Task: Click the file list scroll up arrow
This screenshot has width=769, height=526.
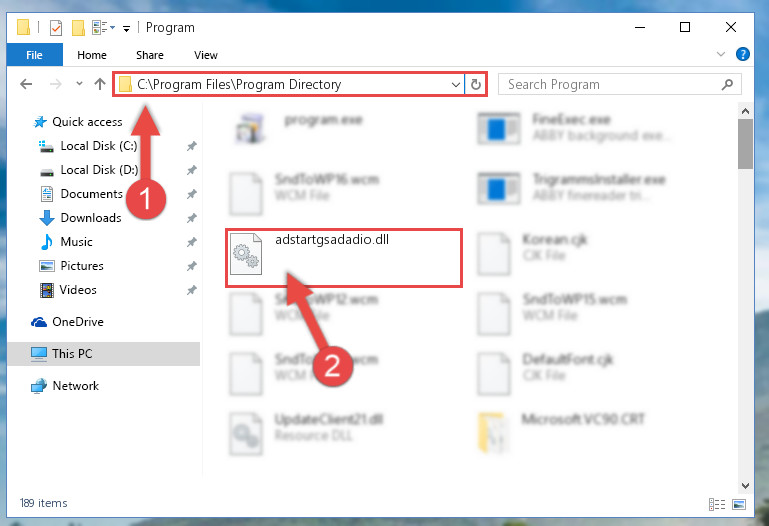Action: (x=745, y=111)
